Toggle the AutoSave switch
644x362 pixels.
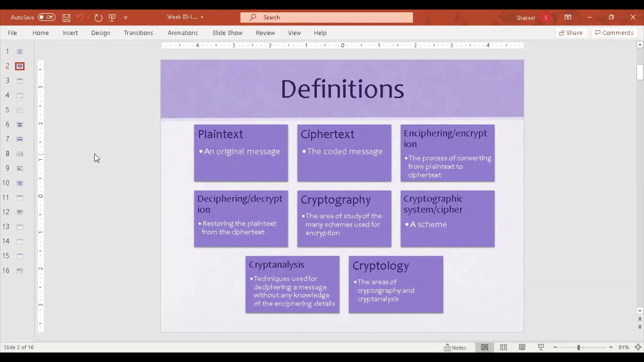coord(46,17)
